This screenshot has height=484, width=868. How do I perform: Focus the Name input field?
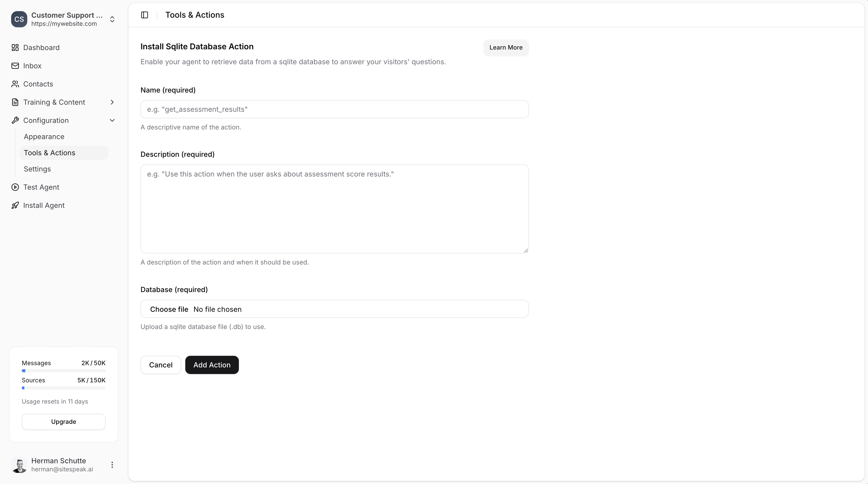tap(334, 109)
